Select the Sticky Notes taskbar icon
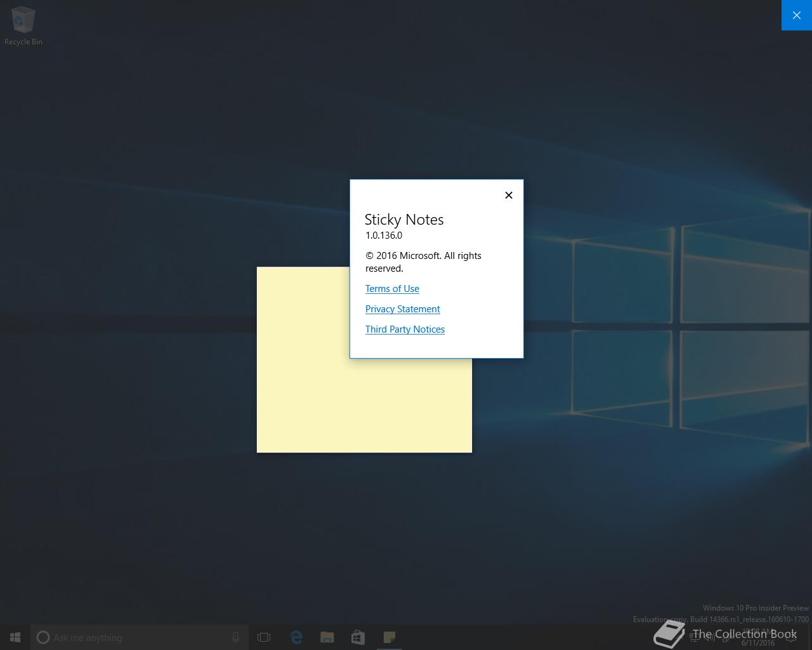The image size is (812, 650). tap(389, 637)
